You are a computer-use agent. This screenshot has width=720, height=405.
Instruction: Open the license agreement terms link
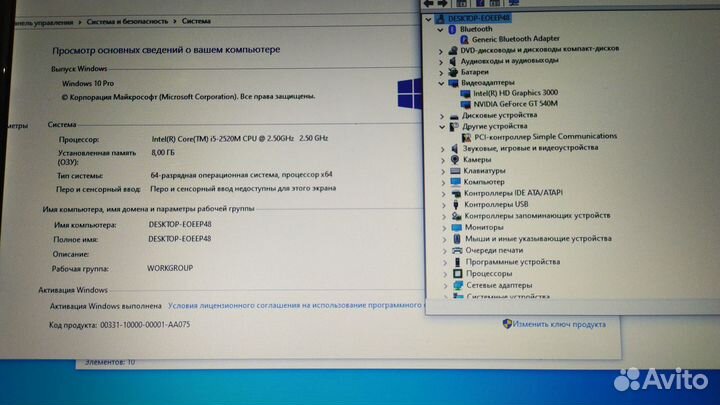(295, 305)
